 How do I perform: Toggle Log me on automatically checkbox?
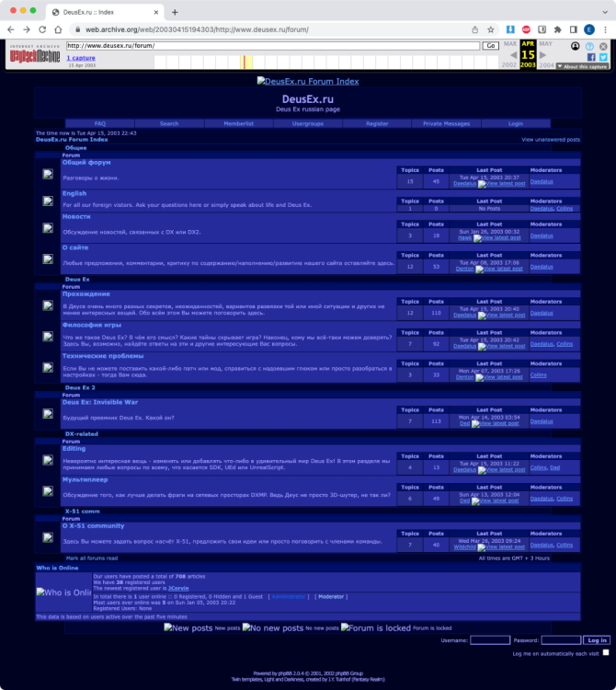pyautogui.click(x=606, y=652)
